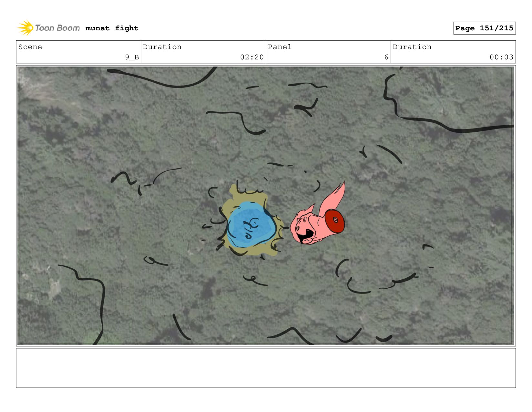Click the Toon Boom logo
Screen dimensions: 532x412
pos(49,28)
